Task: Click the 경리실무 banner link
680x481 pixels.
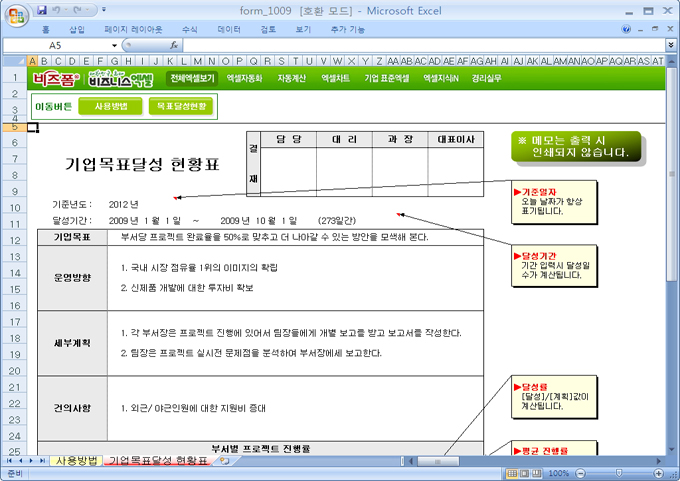Action: pos(487,79)
